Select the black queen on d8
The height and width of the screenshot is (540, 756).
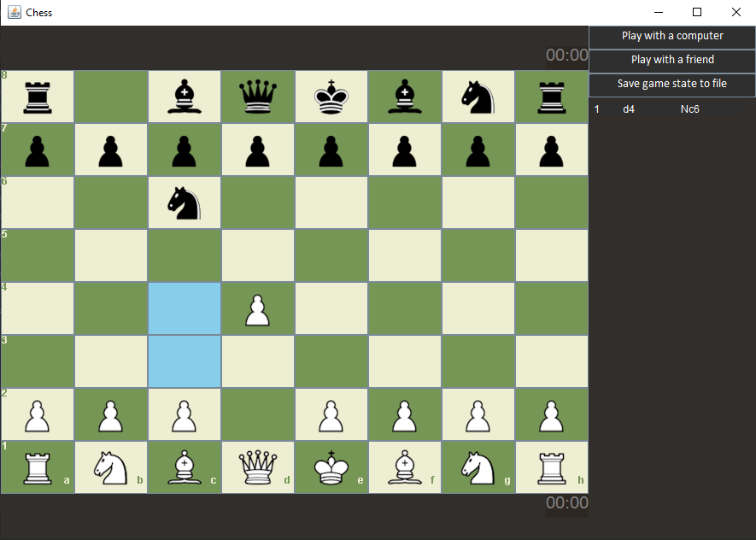pos(257,96)
